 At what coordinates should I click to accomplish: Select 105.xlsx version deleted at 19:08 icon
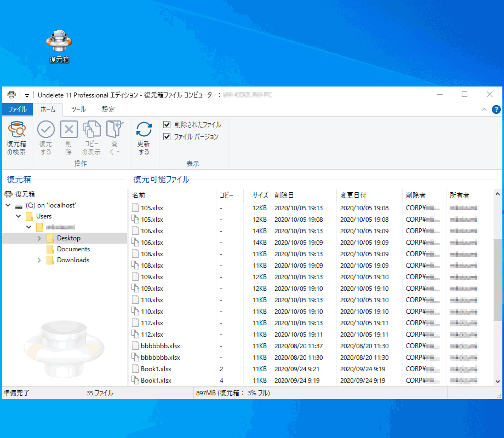tap(135, 219)
